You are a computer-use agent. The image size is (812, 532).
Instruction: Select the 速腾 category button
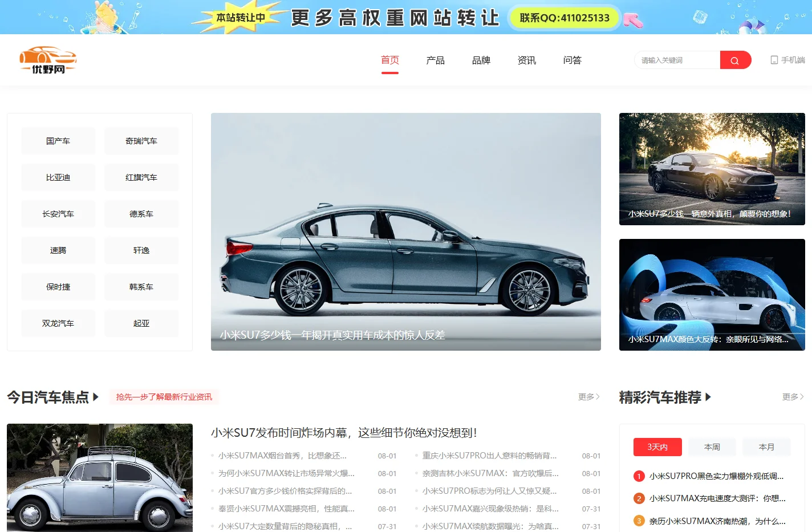58,250
